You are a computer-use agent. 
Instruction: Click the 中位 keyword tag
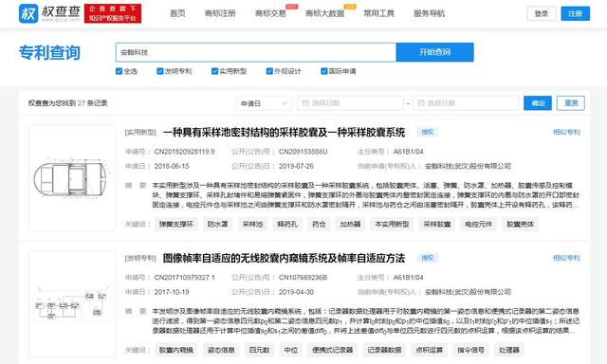tap(291, 350)
